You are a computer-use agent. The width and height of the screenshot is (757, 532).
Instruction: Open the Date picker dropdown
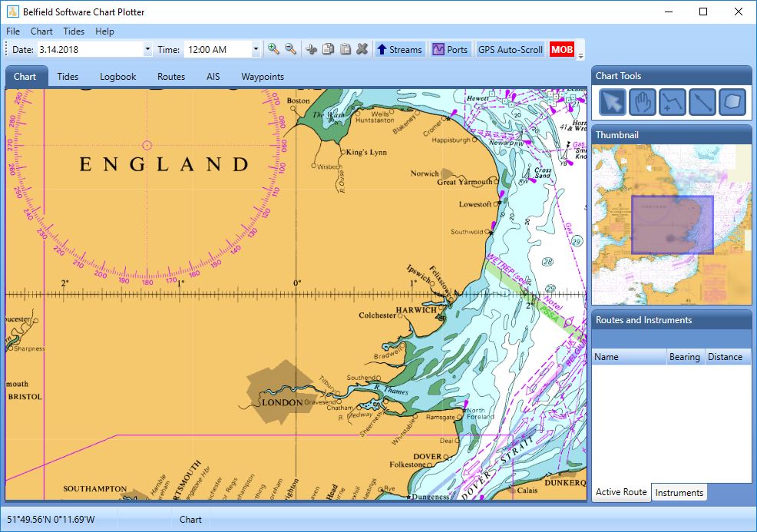(x=149, y=48)
